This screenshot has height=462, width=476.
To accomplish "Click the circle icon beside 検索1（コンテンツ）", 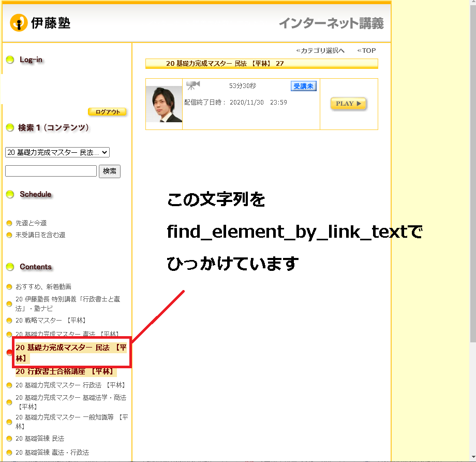I will [x=10, y=127].
